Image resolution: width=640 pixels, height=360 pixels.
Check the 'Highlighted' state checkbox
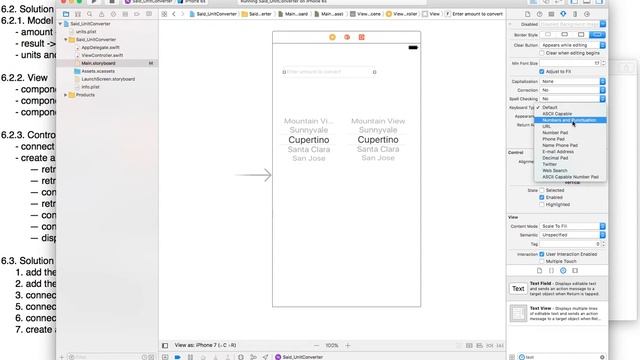click(x=542, y=204)
